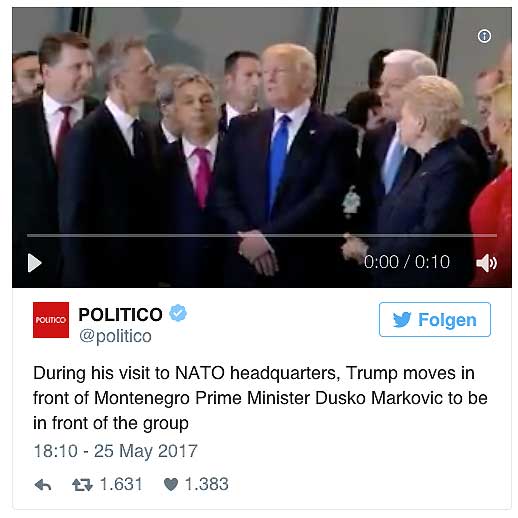This screenshot has height=518, width=518.
Task: Click the tweet text about NATO headquarters
Action: 260,398
